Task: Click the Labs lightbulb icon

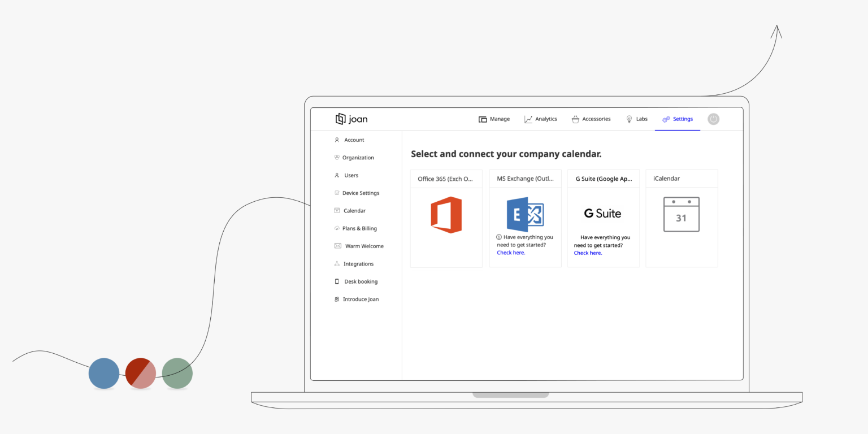Action: [x=629, y=119]
